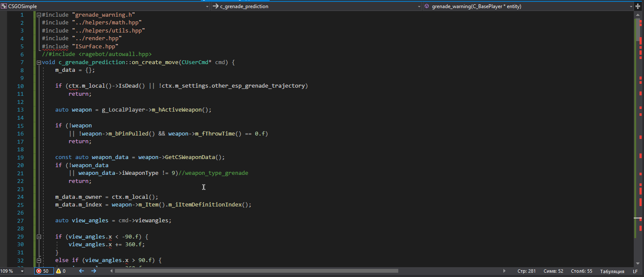644x277 pixels.
Task: Click the c_grenade_prediction class arrow icon
Action: click(x=215, y=6)
